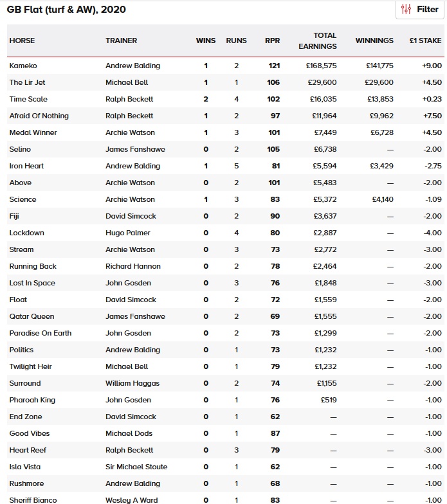Sort by TOTAL EARNINGS column
Image resolution: width=447 pixels, height=504 pixels.
pos(318,40)
